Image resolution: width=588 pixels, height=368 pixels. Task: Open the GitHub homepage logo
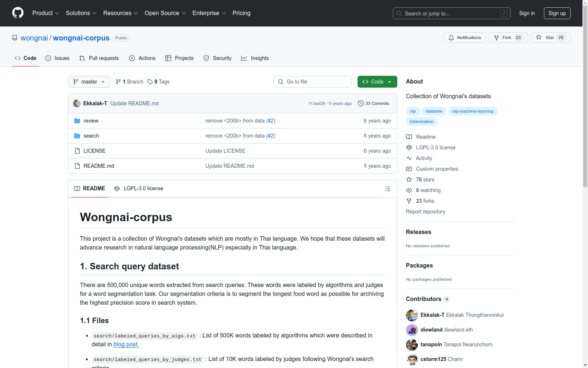pos(18,13)
